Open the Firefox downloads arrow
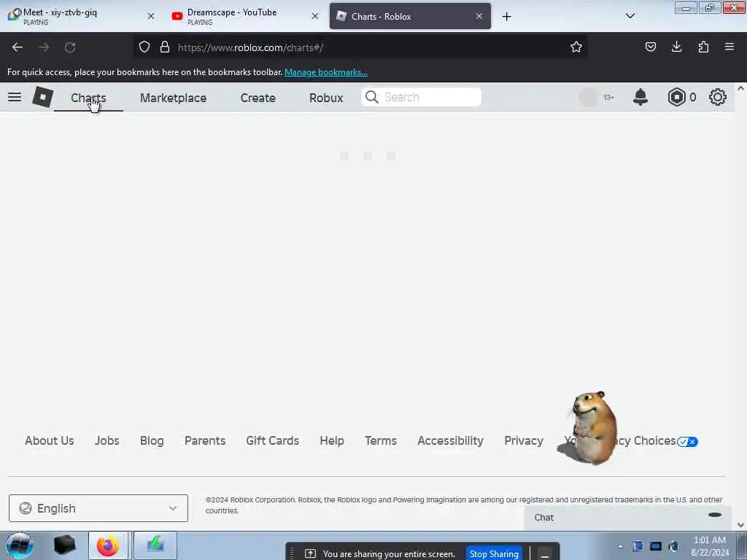The height and width of the screenshot is (560, 747). click(x=676, y=47)
